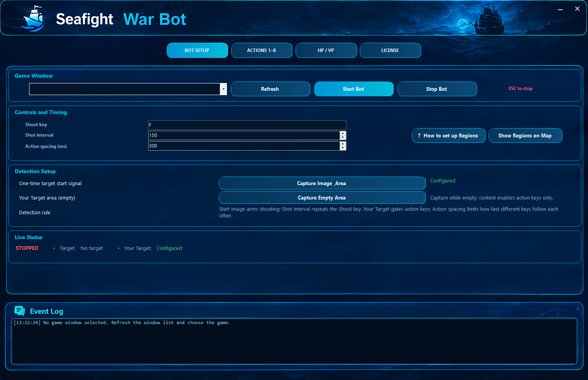Click the No target status text
Image resolution: width=588 pixels, height=380 pixels.
pos(92,248)
